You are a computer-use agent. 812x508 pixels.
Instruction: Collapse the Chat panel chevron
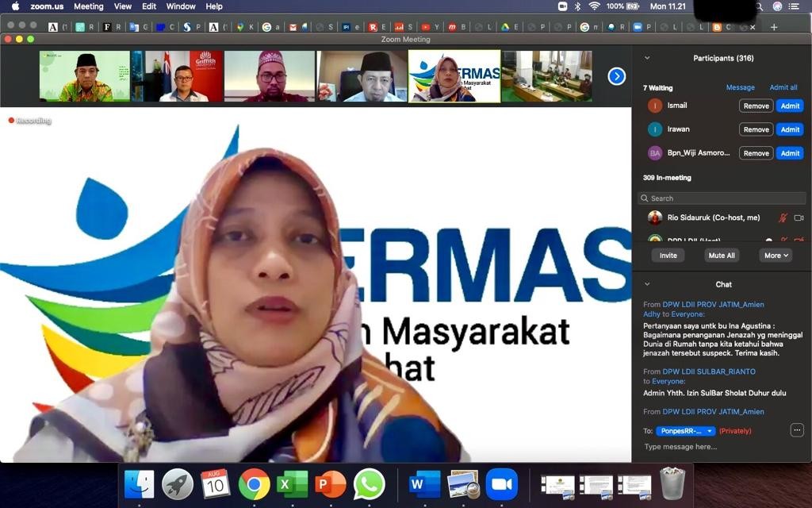(647, 284)
